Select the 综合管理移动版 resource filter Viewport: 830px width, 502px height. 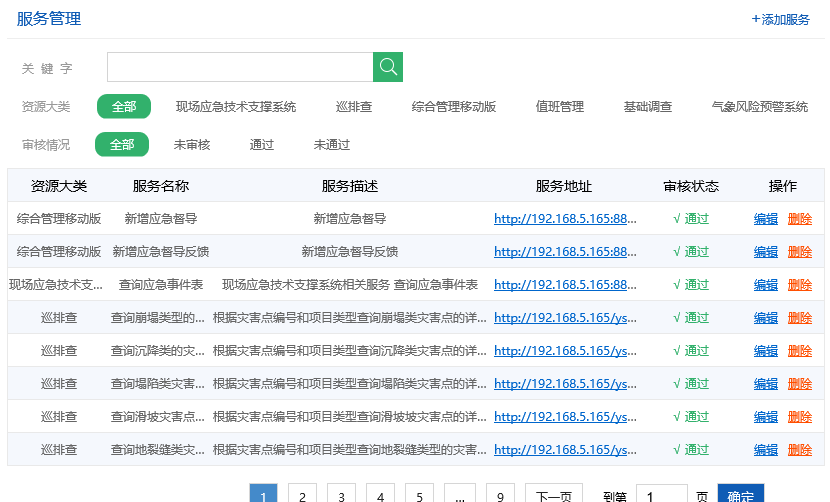[454, 107]
